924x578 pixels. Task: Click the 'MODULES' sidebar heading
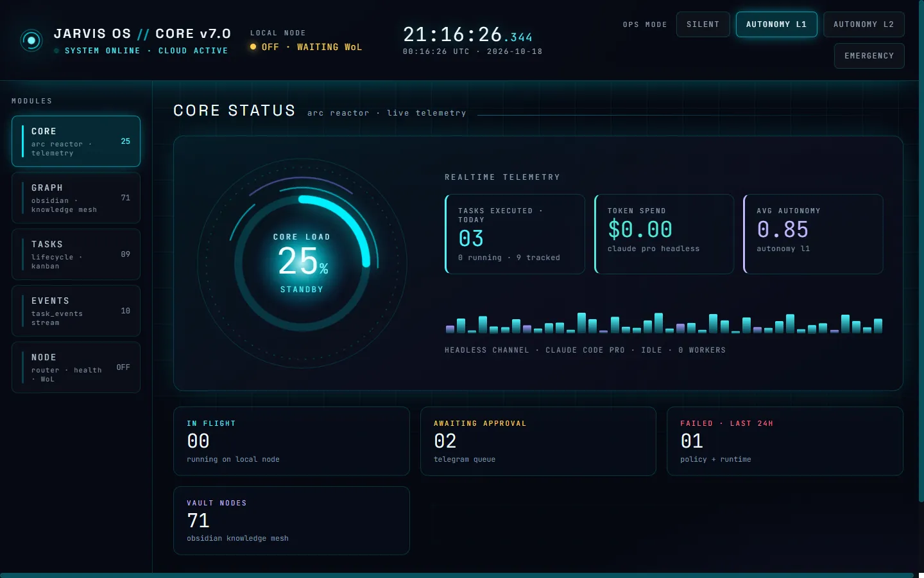(32, 101)
